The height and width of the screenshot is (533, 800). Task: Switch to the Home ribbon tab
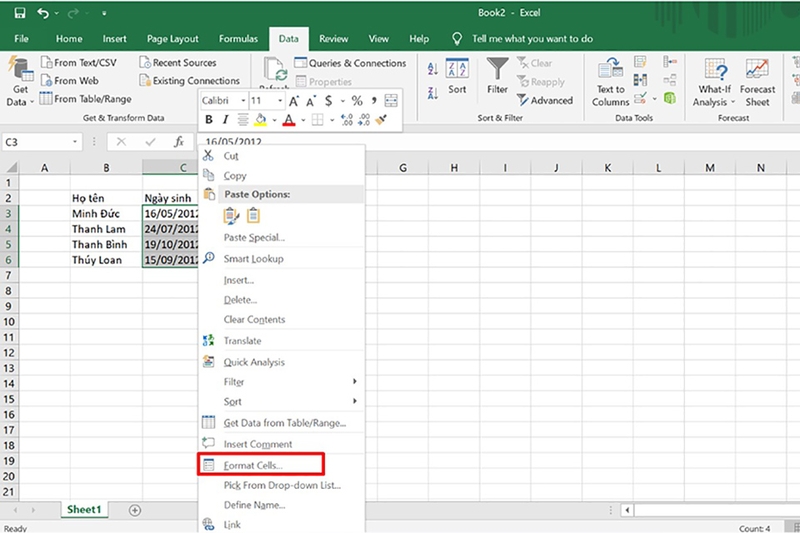click(x=69, y=39)
